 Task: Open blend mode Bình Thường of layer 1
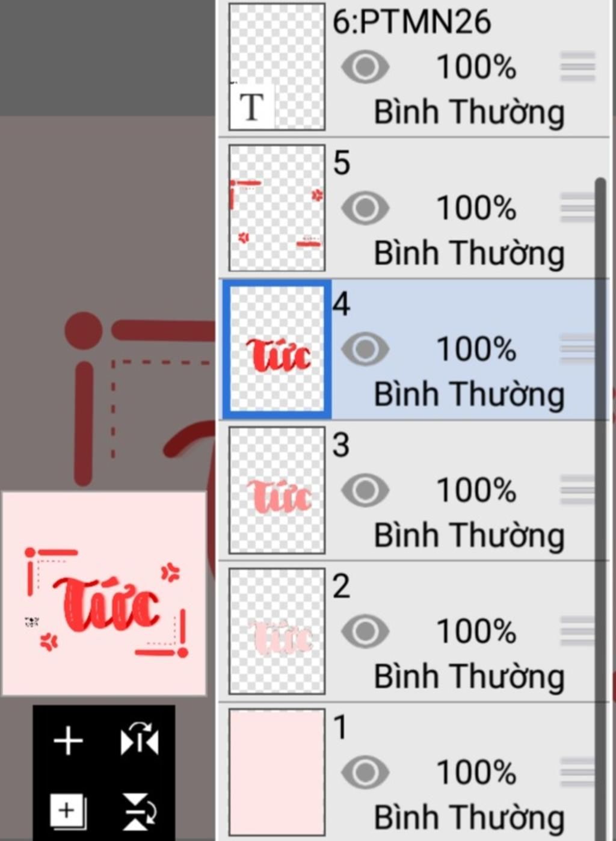[469, 818]
